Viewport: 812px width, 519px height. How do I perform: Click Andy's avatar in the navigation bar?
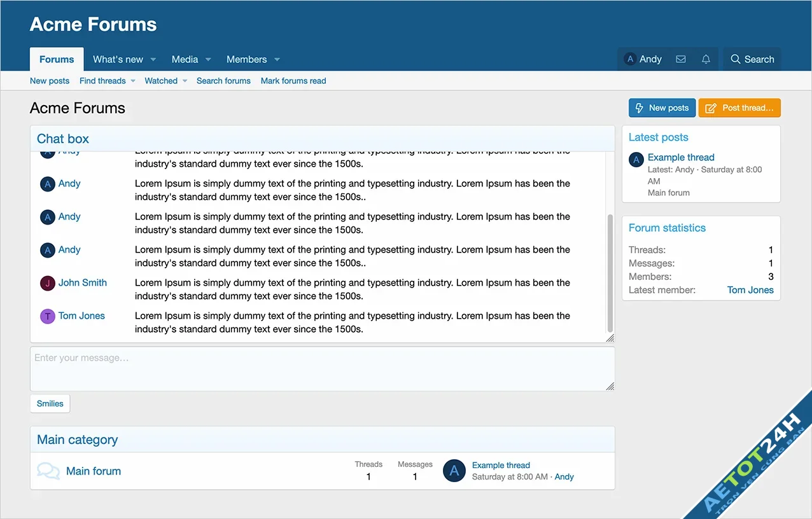pos(630,59)
